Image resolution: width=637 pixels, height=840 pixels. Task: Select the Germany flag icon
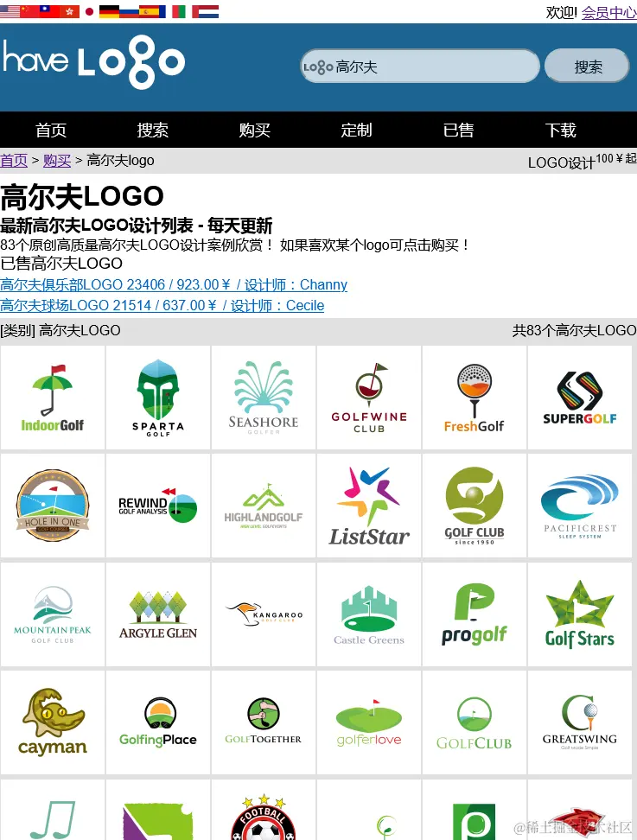point(109,11)
